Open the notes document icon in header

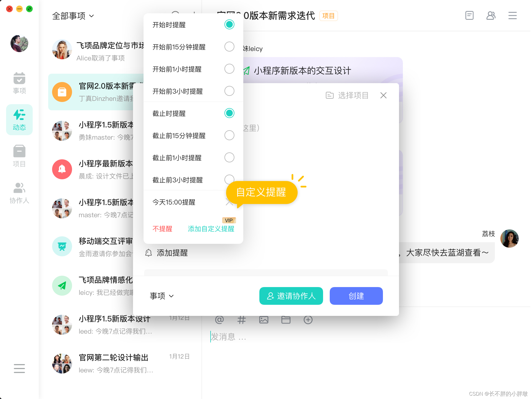coord(469,16)
